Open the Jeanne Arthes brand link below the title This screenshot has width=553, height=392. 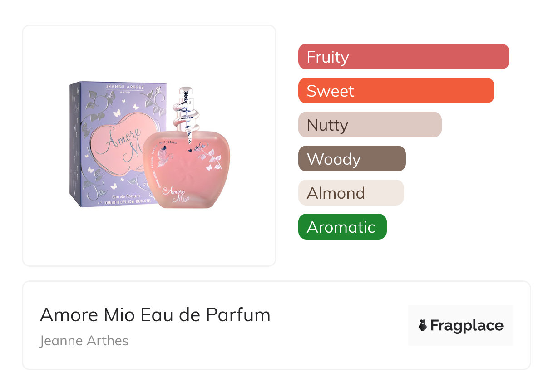tap(84, 341)
